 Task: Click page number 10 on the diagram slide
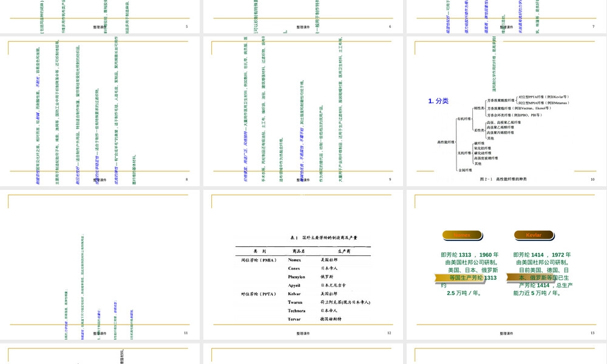point(592,180)
